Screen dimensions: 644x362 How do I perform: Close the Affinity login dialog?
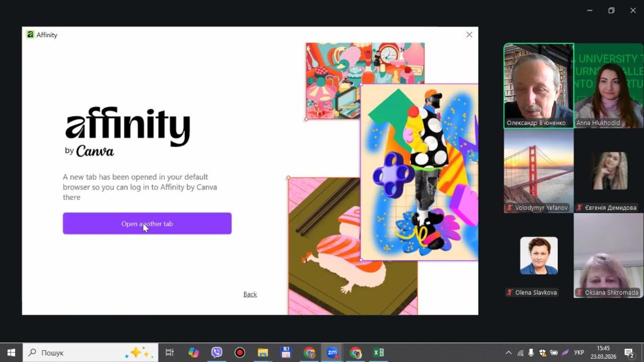pos(469,35)
